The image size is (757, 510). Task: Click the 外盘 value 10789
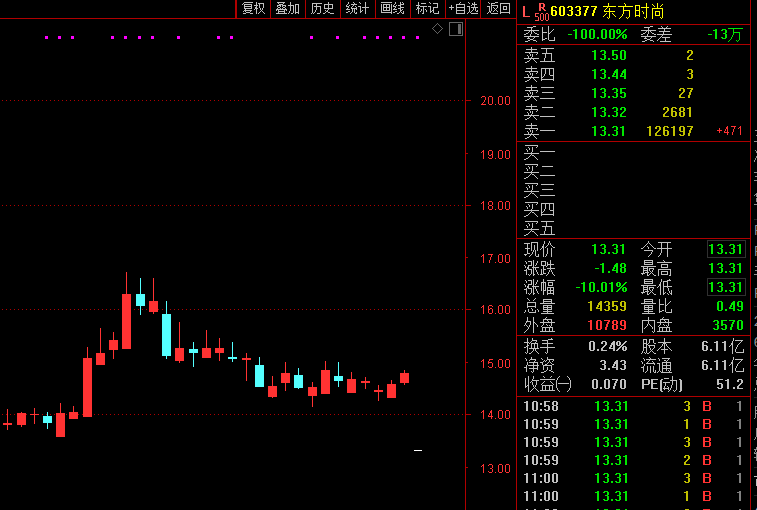coord(607,326)
